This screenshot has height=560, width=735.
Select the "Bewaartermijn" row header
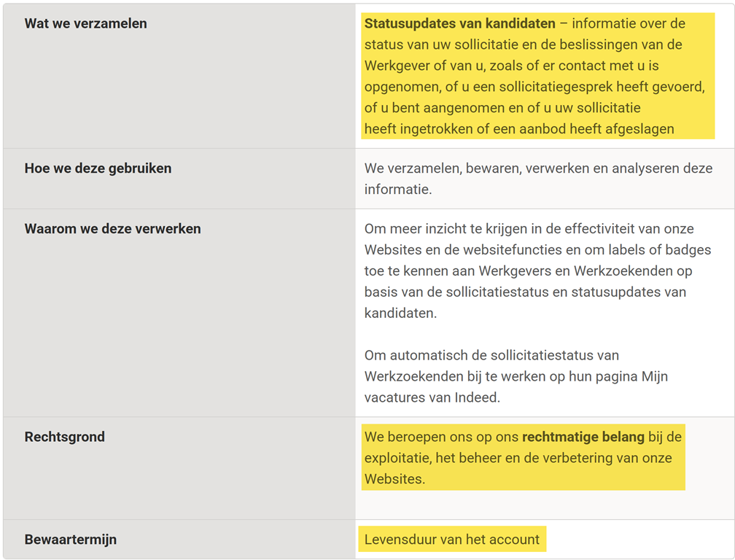(x=70, y=540)
